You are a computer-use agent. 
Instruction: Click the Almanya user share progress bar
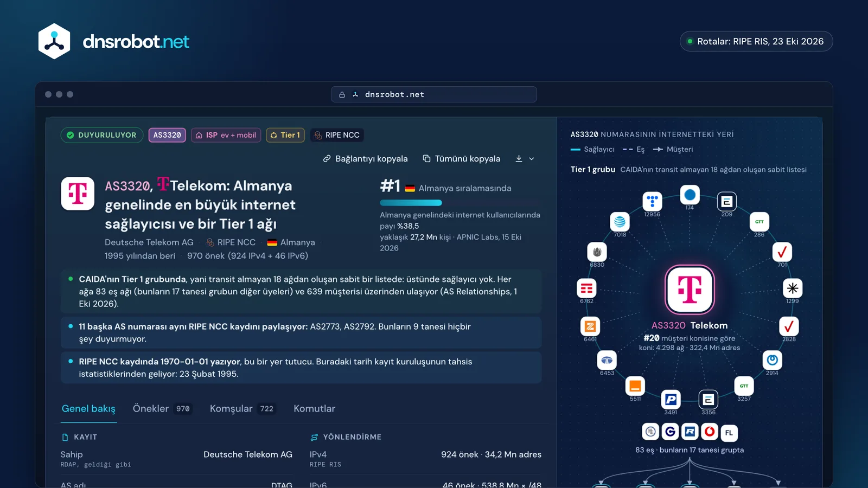tap(460, 203)
